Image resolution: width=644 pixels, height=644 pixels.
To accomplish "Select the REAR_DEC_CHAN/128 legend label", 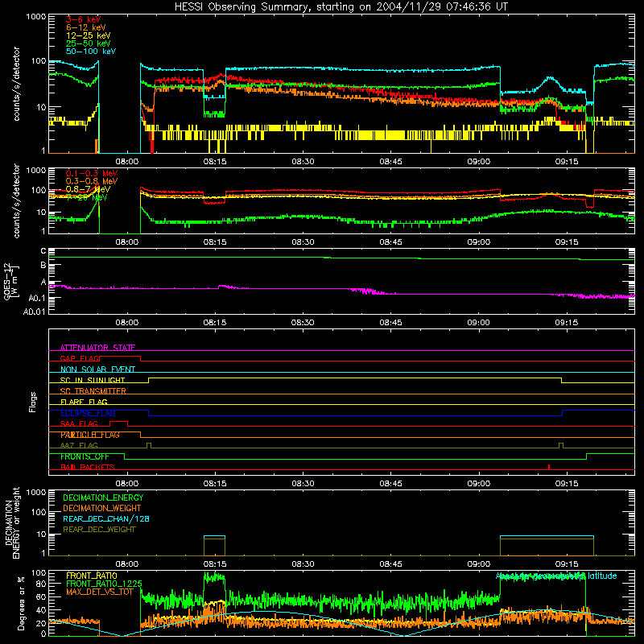I will (106, 518).
